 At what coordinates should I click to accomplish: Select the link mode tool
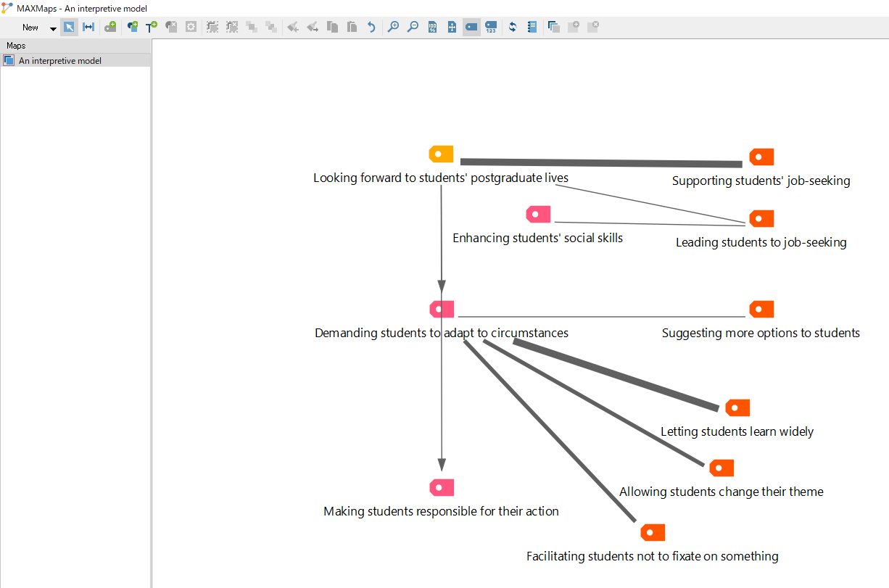click(88, 28)
